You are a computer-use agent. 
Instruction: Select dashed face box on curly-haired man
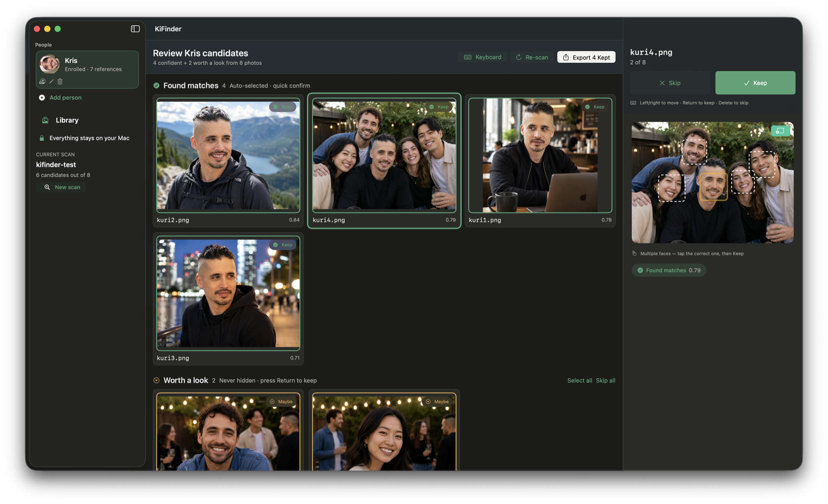click(694, 151)
